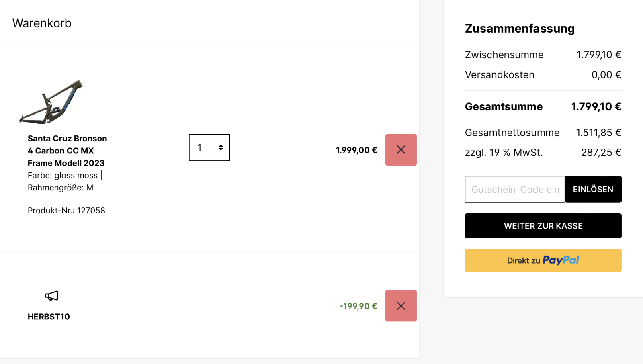This screenshot has height=364, width=643.
Task: Click the -199,90 € discount amount
Action: 358,306
